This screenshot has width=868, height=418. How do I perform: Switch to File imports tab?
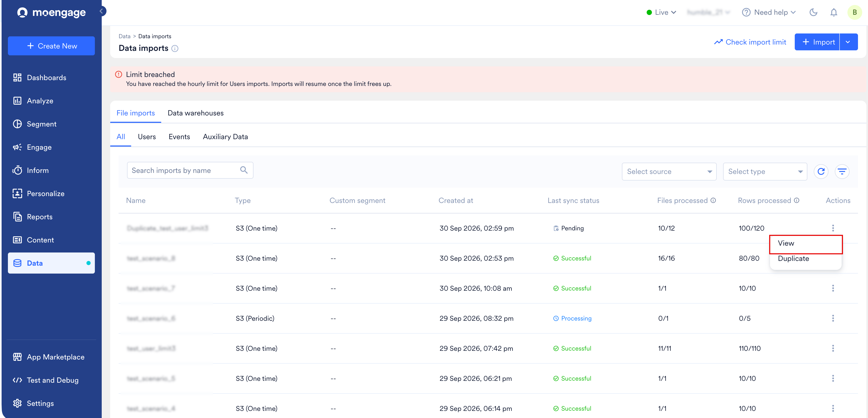point(135,113)
